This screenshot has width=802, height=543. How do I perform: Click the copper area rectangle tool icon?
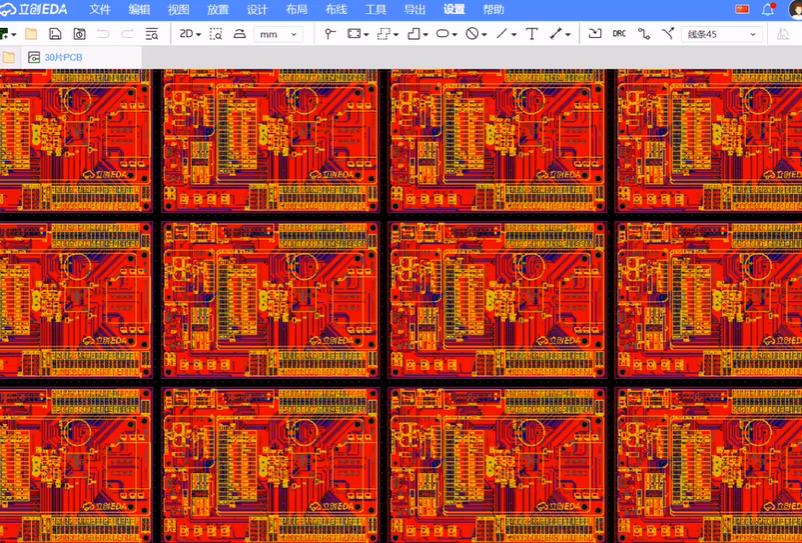pos(353,34)
